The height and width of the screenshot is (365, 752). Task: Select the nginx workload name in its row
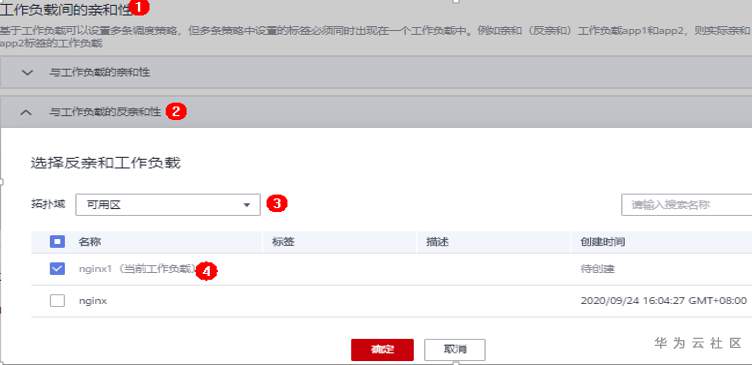pyautogui.click(x=93, y=301)
